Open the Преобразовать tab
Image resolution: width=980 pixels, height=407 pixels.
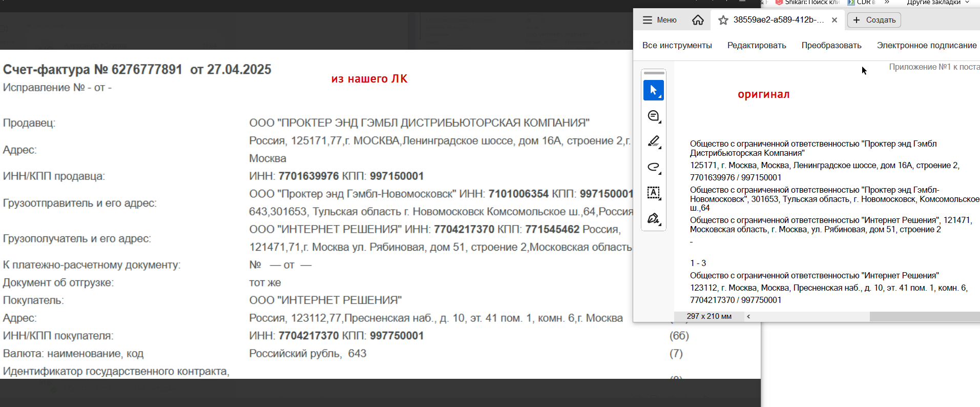[831, 45]
